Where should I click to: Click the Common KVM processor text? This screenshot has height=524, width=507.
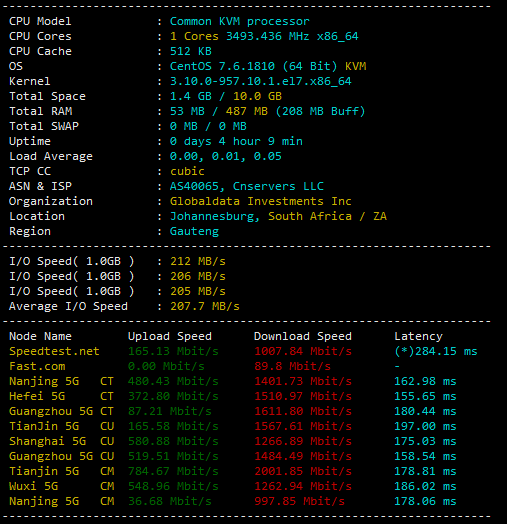pos(240,21)
